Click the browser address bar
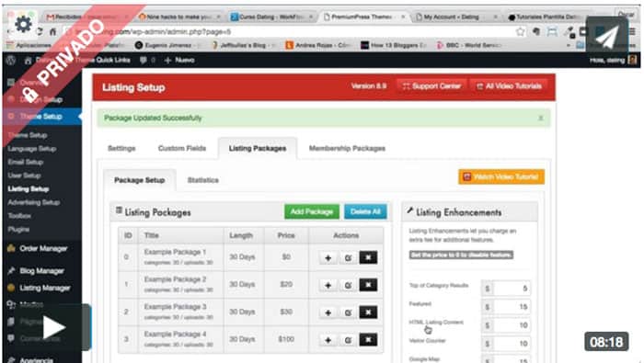 (x=287, y=31)
